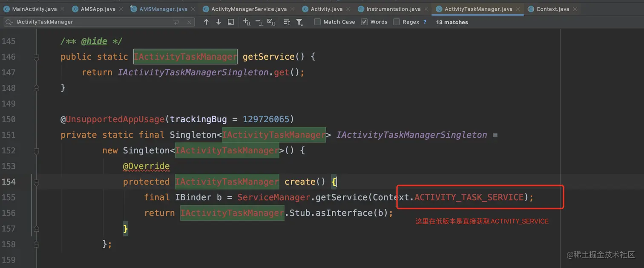Click the MainActivity.java class icon

coord(6,9)
